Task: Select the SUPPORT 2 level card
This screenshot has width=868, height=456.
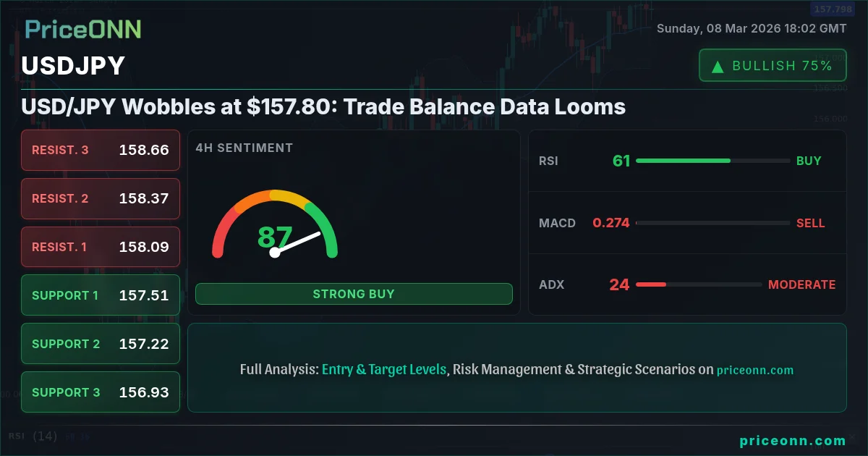Action: 101,344
